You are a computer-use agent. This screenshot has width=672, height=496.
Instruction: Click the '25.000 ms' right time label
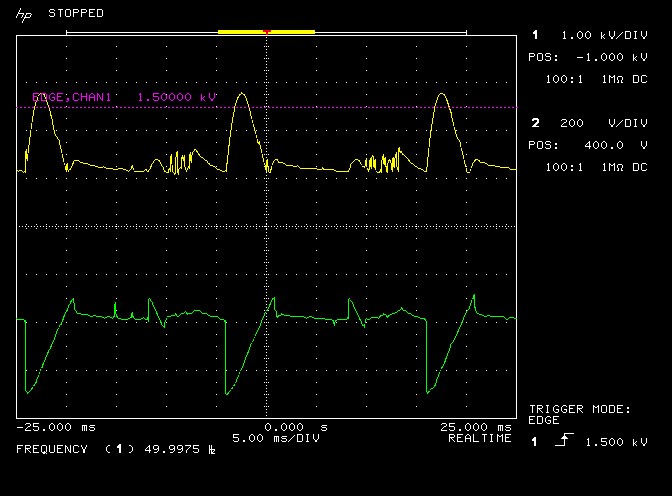click(x=476, y=427)
